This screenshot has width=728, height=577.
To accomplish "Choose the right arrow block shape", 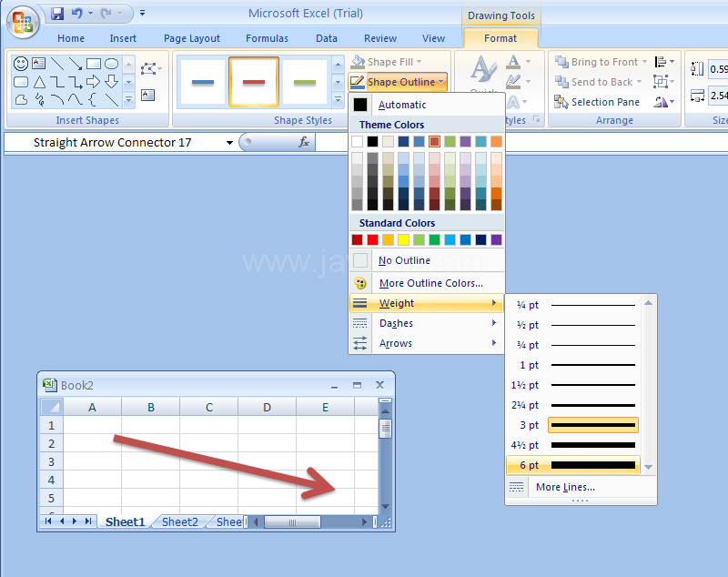I will [x=94, y=82].
